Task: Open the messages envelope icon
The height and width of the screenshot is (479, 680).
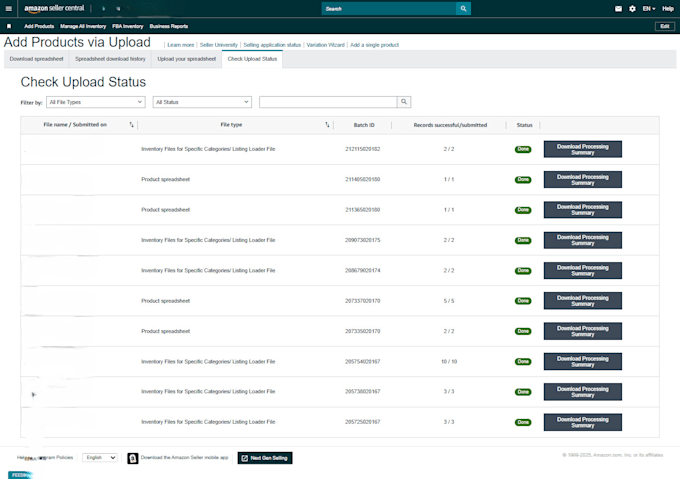Action: pos(618,9)
